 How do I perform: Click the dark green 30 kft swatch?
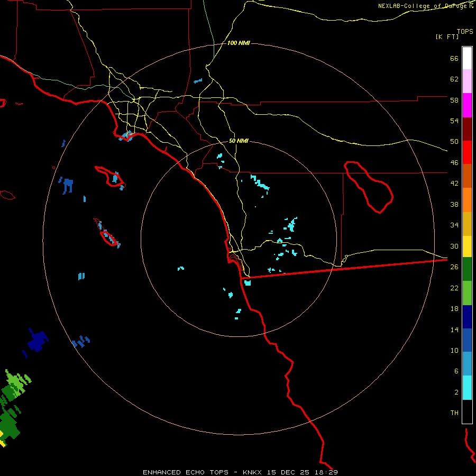(x=467, y=270)
